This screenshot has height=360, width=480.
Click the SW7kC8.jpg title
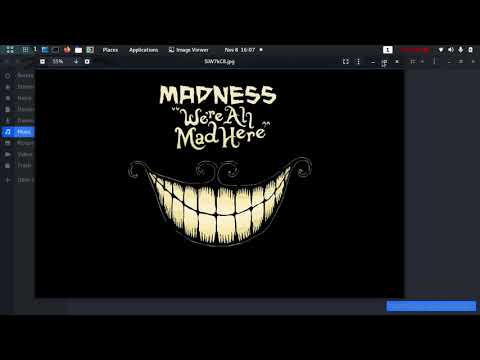pyautogui.click(x=219, y=61)
